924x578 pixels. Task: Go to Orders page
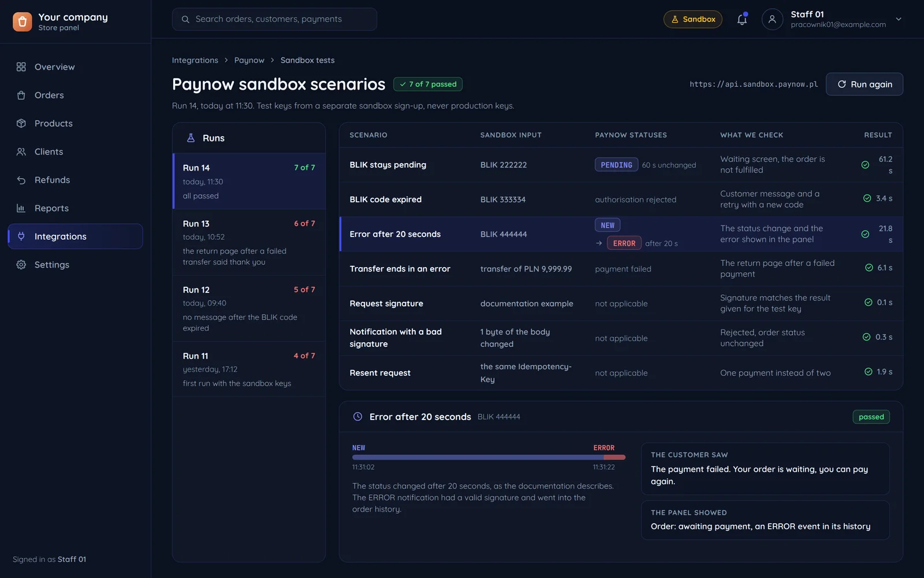click(75, 95)
